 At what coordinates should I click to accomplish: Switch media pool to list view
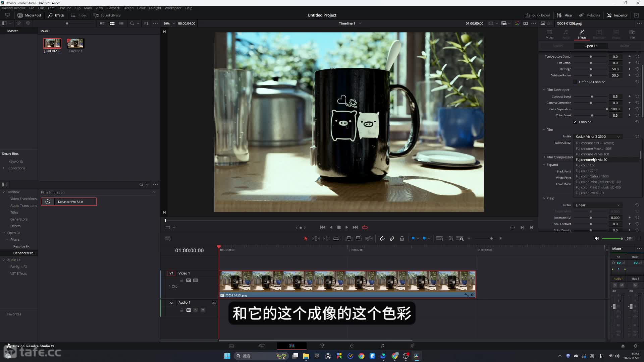(x=121, y=23)
